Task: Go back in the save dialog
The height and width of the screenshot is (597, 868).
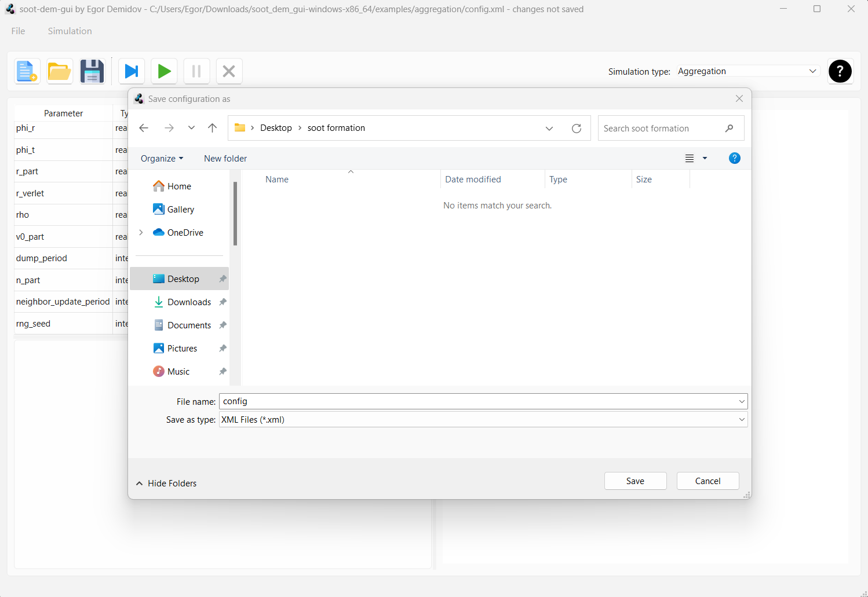Action: click(x=144, y=128)
